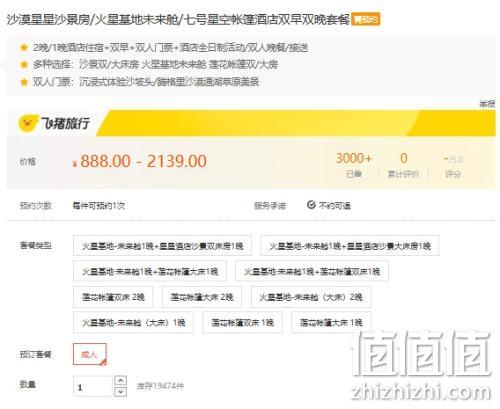Screen dimensions: 500x409
Task: Pick the 莲花帐篷双床 2晚 package
Action: click(x=113, y=297)
